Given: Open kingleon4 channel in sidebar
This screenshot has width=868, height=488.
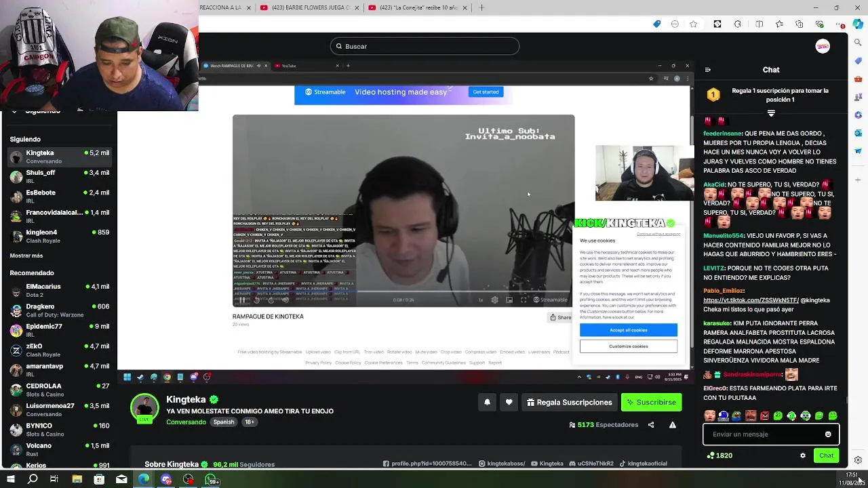Looking at the screenshot, I should pyautogui.click(x=59, y=236).
